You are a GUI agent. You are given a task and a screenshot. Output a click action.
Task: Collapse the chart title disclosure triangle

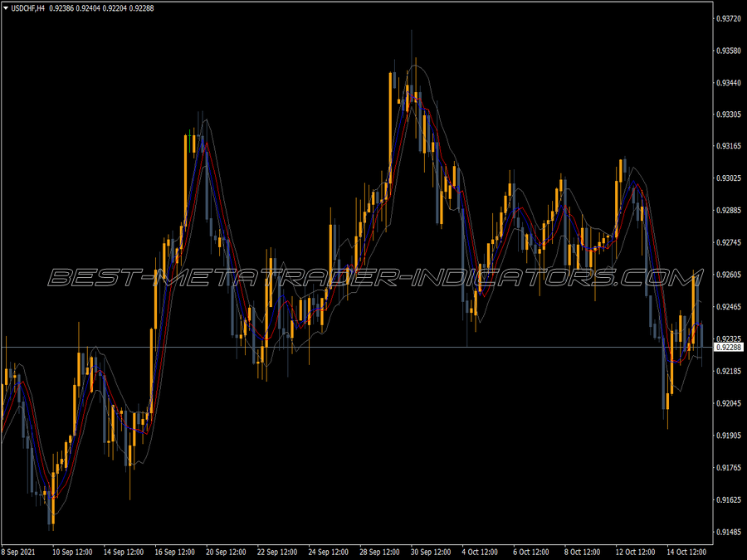(x=7, y=7)
